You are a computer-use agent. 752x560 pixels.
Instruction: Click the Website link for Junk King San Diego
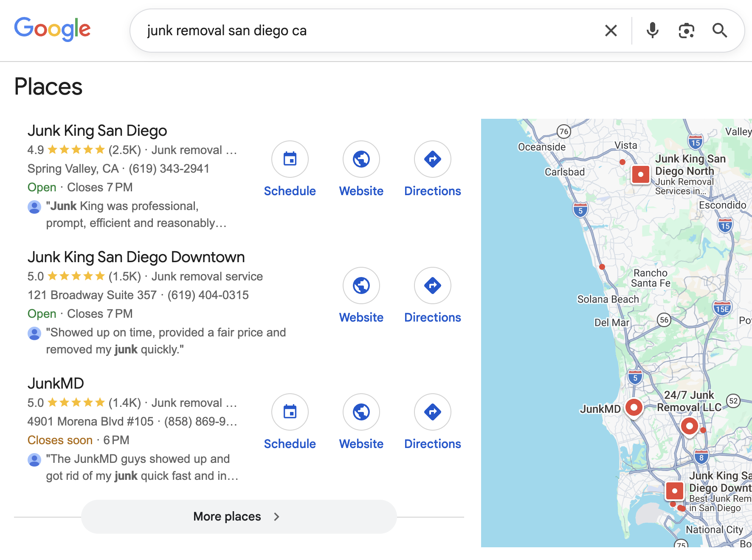point(361,190)
